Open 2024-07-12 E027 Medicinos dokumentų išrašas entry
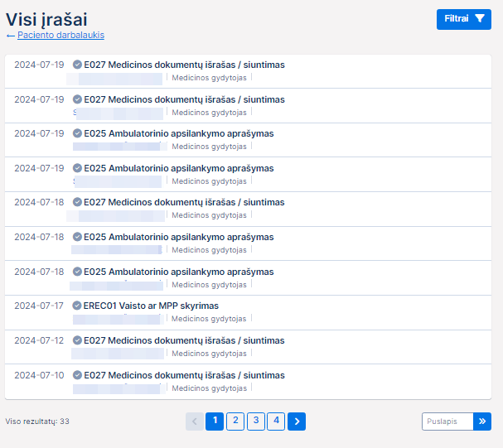This screenshot has height=448, width=503. pos(184,340)
